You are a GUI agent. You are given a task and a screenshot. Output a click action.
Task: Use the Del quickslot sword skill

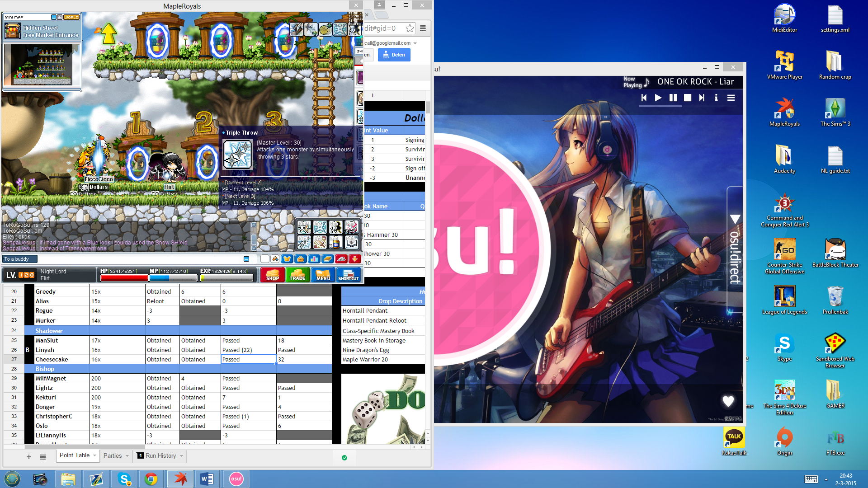[320, 242]
